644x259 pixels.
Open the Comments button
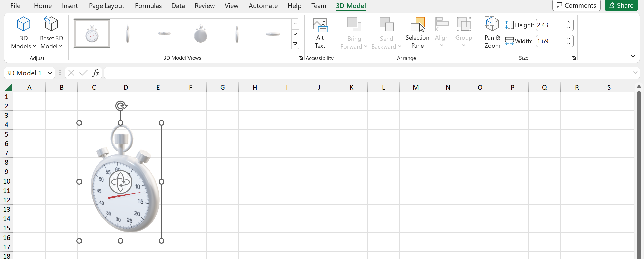tap(576, 5)
